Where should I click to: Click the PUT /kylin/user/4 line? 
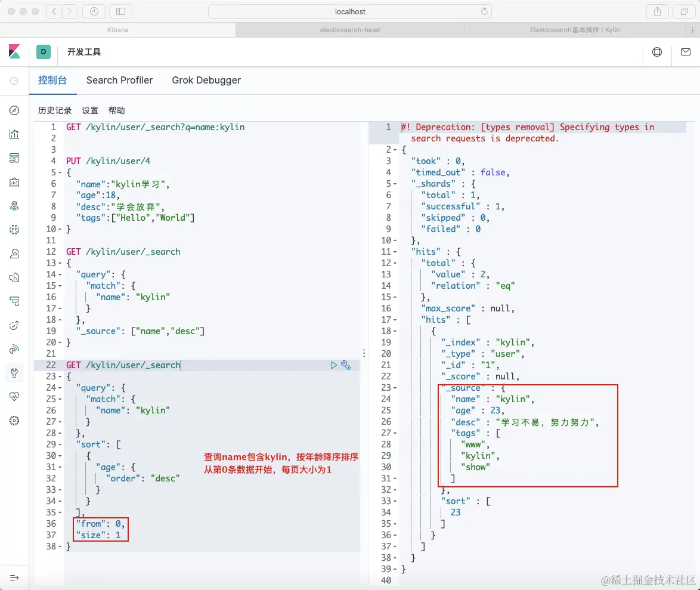(109, 161)
